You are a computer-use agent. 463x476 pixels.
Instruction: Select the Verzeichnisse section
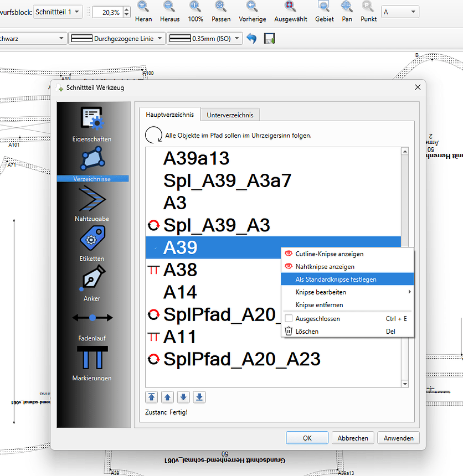[x=92, y=164]
